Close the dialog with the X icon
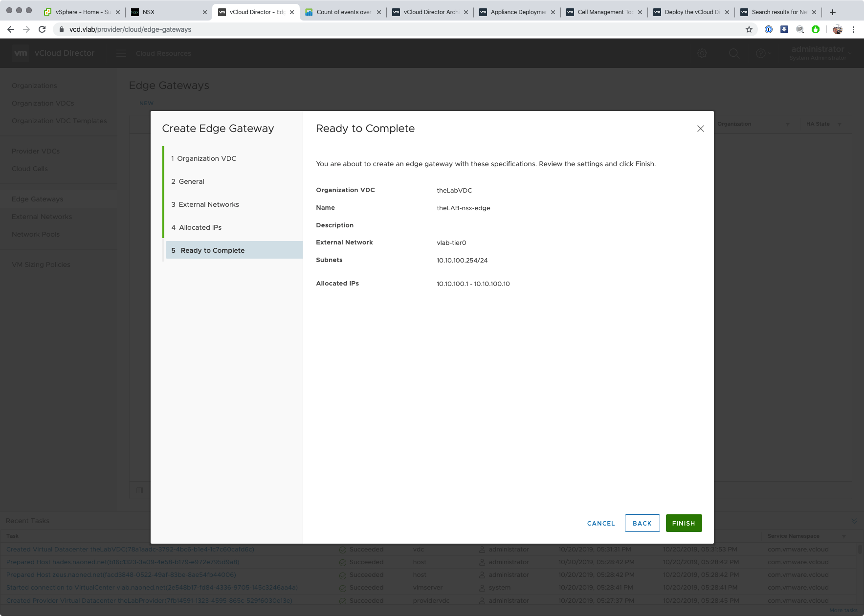This screenshot has height=616, width=864. pyautogui.click(x=700, y=129)
